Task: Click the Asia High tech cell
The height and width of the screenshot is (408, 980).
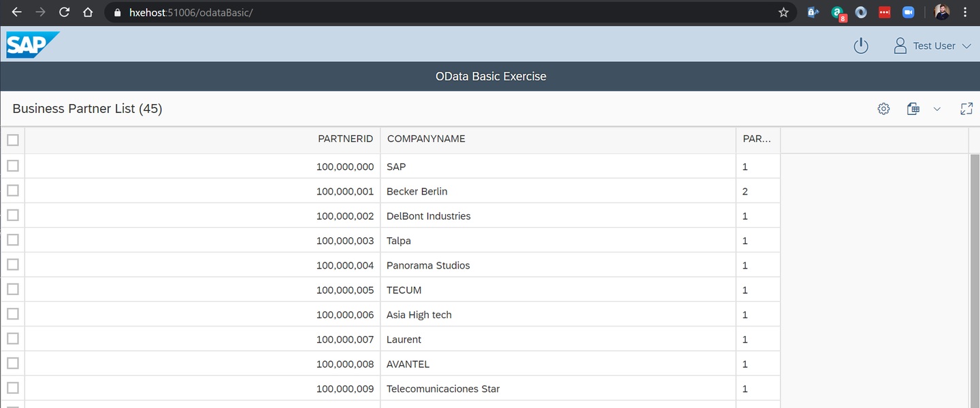Action: 558,314
